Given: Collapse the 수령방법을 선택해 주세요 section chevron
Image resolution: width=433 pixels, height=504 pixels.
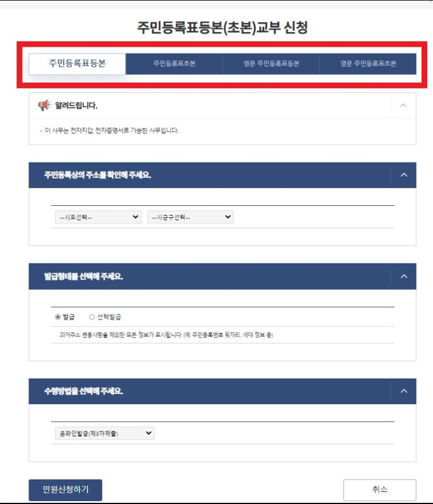Looking at the screenshot, I should [404, 391].
